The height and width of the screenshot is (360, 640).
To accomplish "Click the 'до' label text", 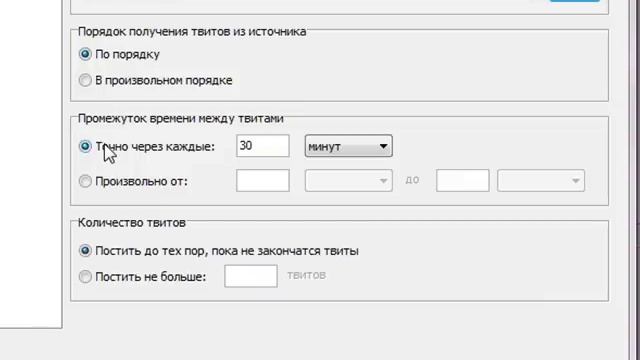I will 412,180.
